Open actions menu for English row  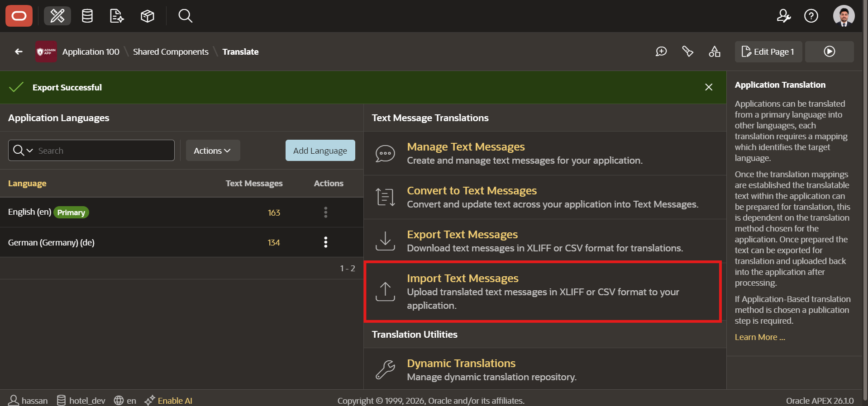click(x=325, y=212)
